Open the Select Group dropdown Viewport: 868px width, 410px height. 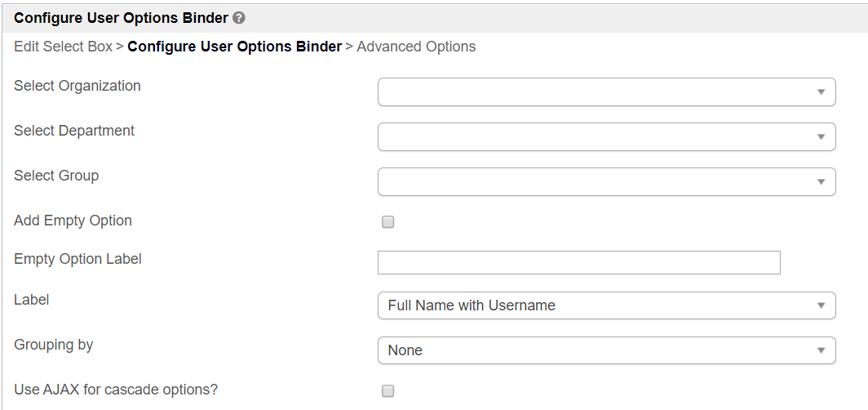pyautogui.click(x=606, y=182)
